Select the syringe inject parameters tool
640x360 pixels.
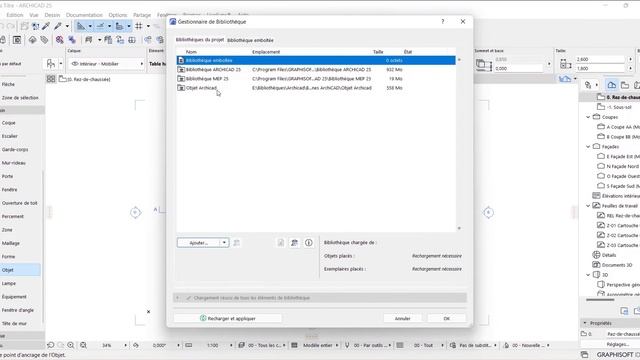click(x=58, y=27)
